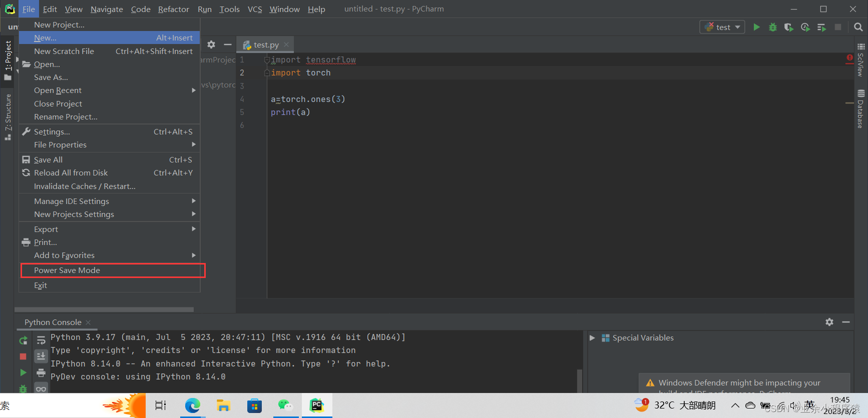Attach debugger to console
The width and height of the screenshot is (868, 418).
[23, 388]
